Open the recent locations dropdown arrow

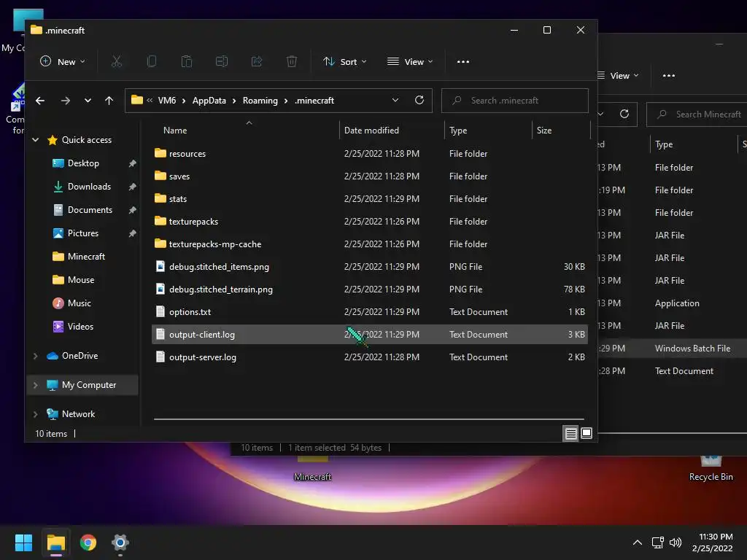88,101
